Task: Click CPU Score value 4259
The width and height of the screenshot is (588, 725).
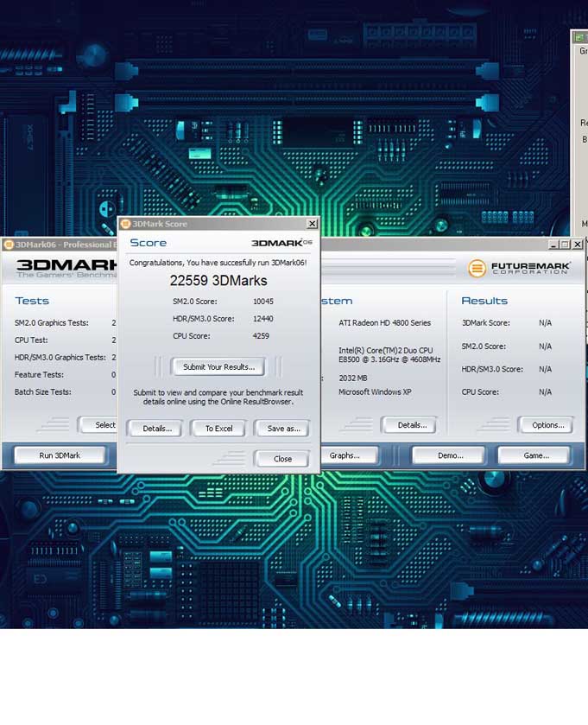Action: coord(261,336)
